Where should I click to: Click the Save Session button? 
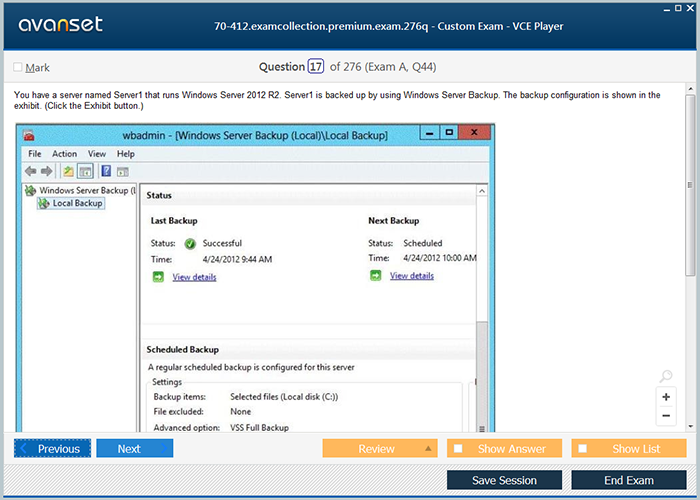504,480
